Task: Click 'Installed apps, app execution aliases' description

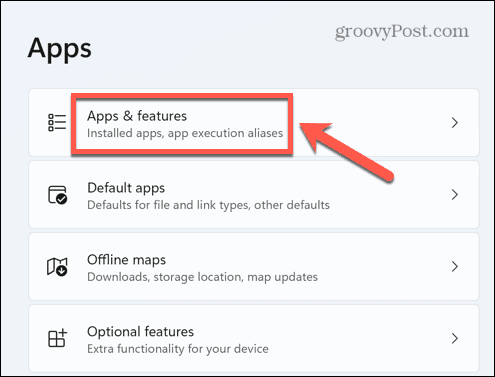Action: 185,133
